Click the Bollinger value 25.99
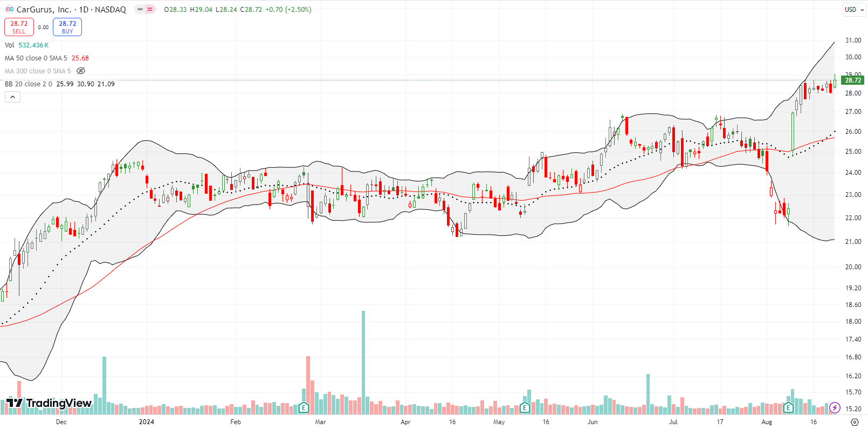Image resolution: width=868 pixels, height=429 pixels. 65,84
